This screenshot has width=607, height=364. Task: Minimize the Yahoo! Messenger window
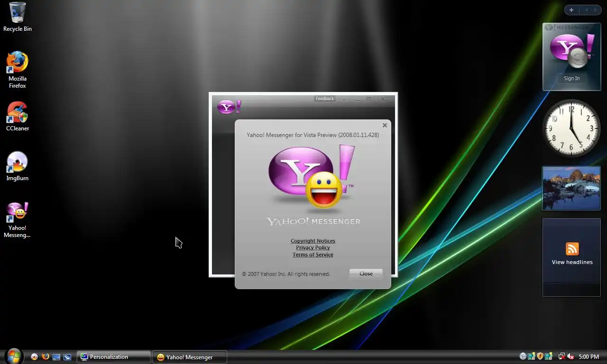[x=357, y=99]
